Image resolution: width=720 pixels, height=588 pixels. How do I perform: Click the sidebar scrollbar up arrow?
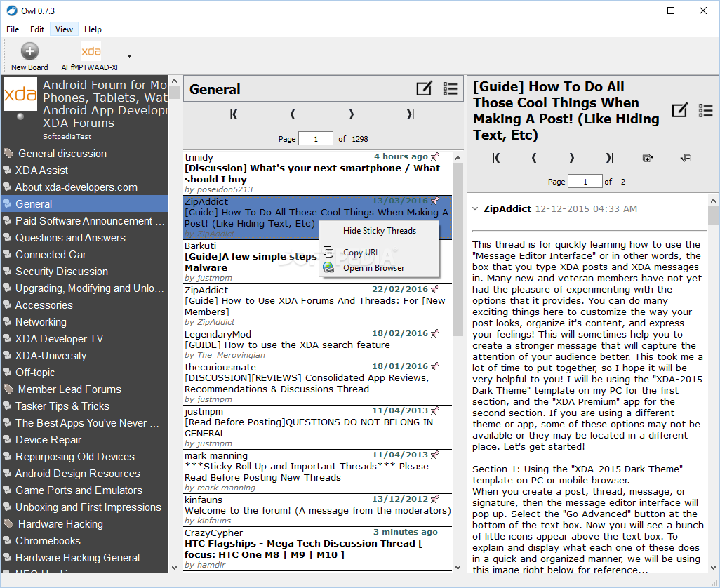(x=174, y=81)
